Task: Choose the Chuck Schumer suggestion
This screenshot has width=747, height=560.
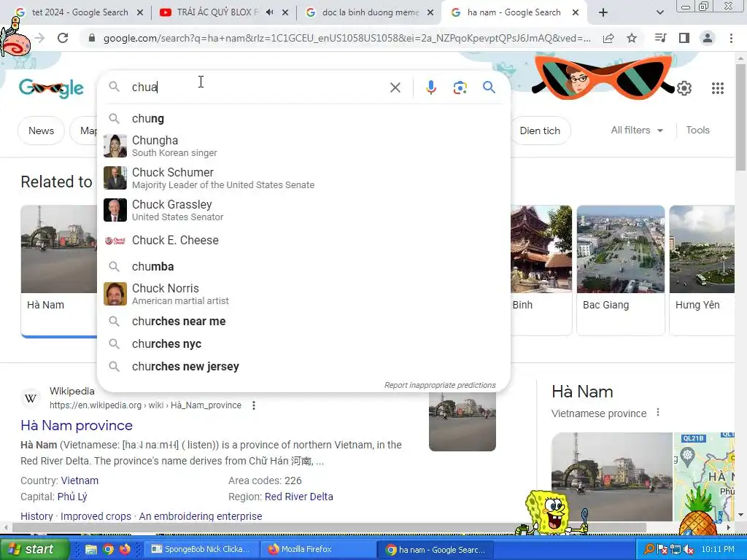Action: click(303, 178)
